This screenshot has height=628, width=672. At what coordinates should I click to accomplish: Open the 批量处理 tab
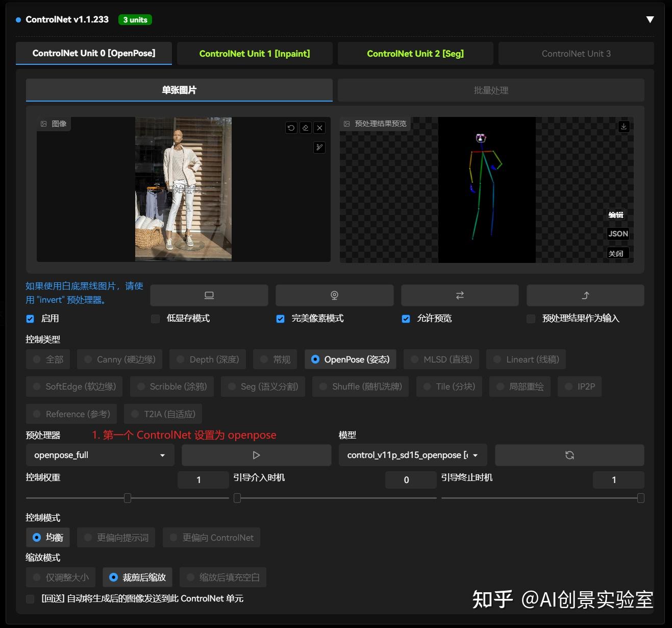point(491,90)
